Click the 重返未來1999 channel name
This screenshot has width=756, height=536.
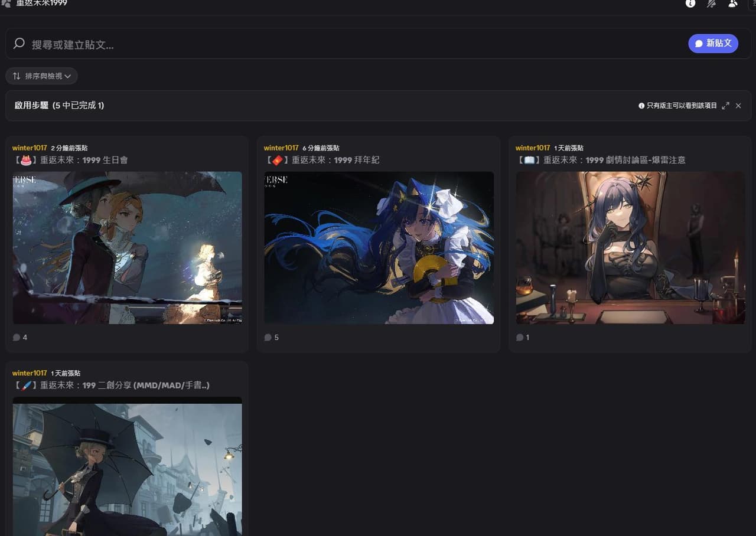coord(41,4)
